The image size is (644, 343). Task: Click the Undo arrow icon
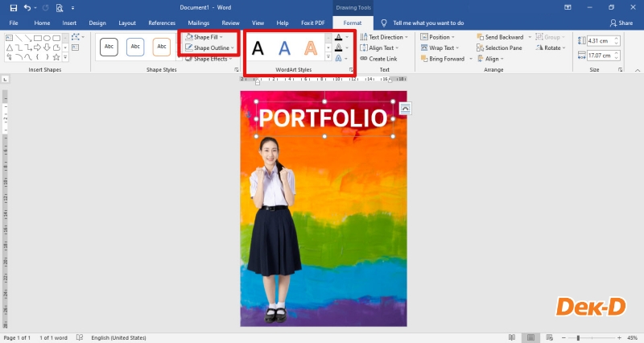(27, 7)
